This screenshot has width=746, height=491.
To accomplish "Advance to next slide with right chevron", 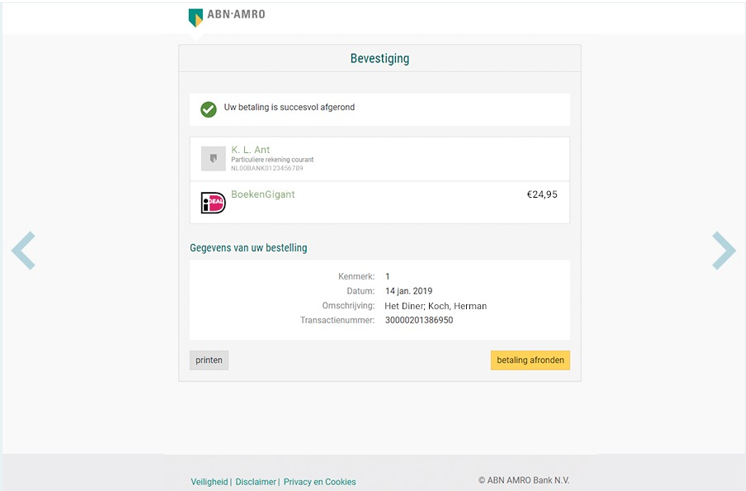I will click(724, 251).
